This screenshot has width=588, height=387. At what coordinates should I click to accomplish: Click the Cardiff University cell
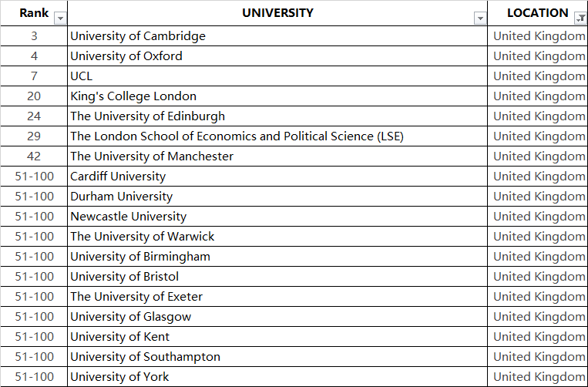click(118, 177)
